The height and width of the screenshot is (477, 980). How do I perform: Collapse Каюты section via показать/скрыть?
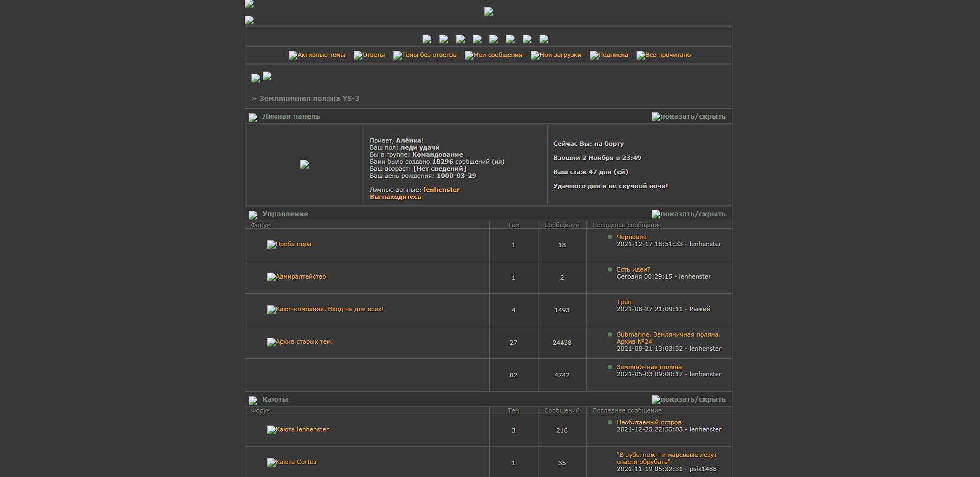(x=688, y=399)
